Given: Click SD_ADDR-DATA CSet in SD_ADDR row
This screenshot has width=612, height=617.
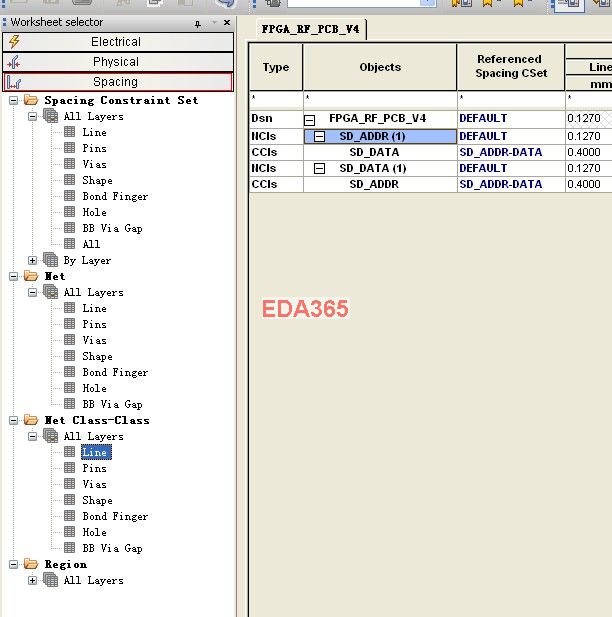Looking at the screenshot, I should [511, 184].
